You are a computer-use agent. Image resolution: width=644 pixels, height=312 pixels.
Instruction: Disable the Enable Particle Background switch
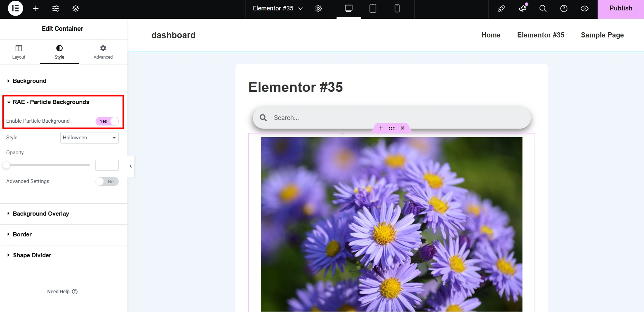coord(107,121)
